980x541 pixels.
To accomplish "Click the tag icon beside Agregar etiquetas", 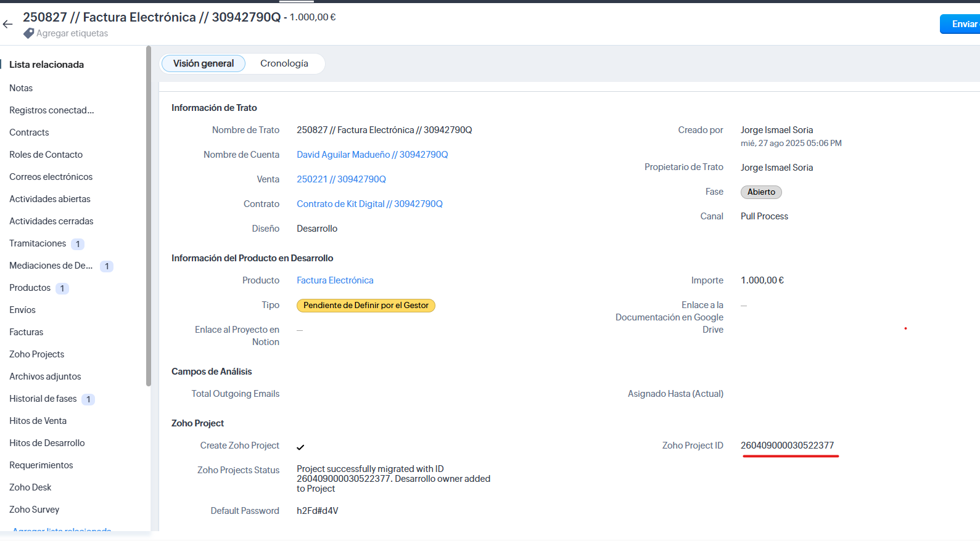I will click(28, 33).
